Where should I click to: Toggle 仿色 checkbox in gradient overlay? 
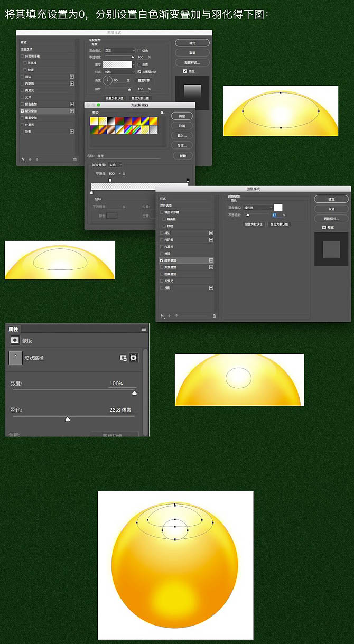139,50
